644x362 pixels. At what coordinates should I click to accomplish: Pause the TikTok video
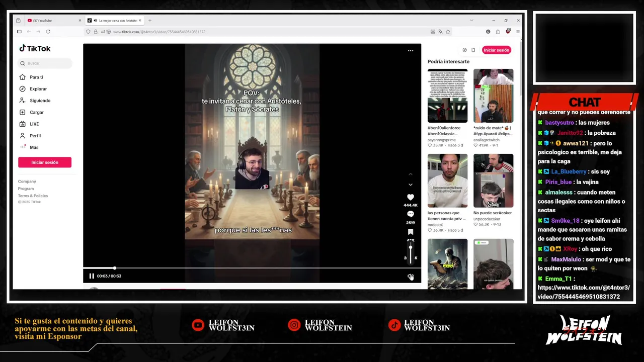[x=92, y=276]
